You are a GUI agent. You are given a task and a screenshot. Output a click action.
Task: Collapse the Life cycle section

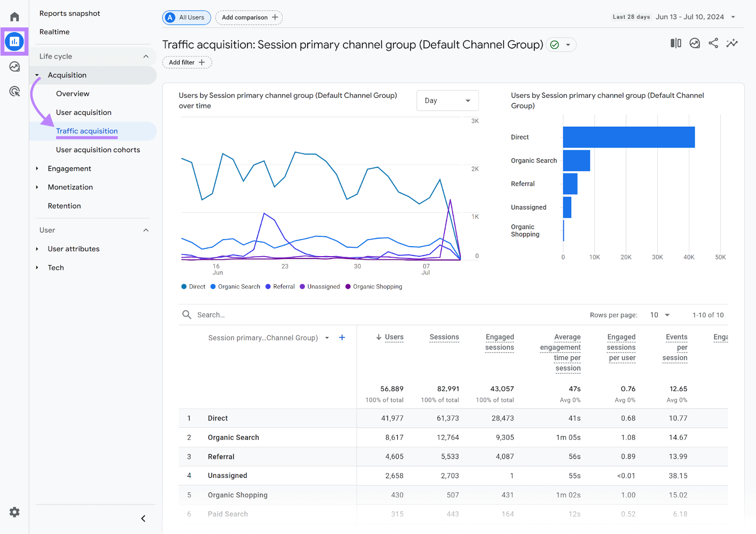[x=146, y=56]
